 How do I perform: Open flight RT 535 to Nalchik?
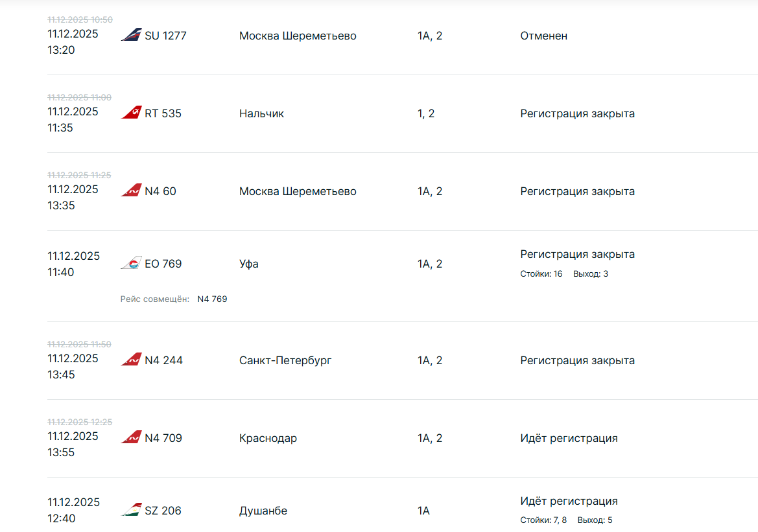[163, 113]
